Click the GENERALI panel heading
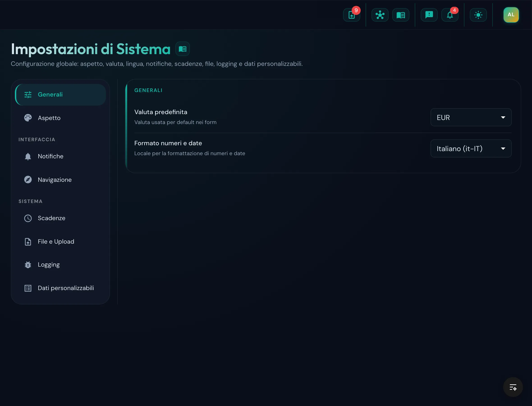Screen dimensions: 532x406 pyautogui.click(x=148, y=90)
